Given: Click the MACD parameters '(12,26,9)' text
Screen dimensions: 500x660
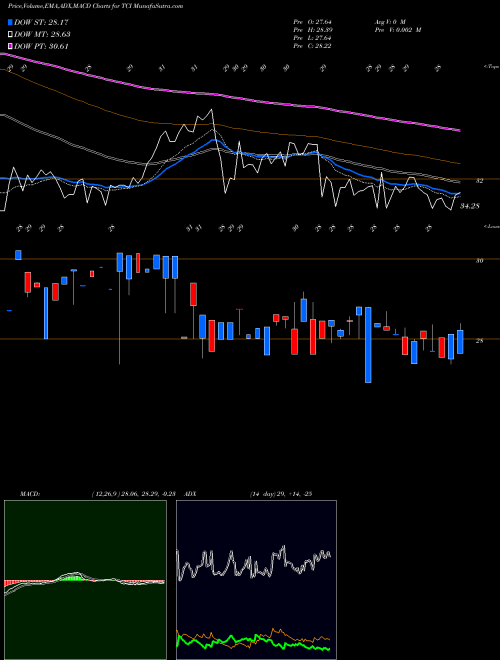Looking at the screenshot, I should [104, 494].
